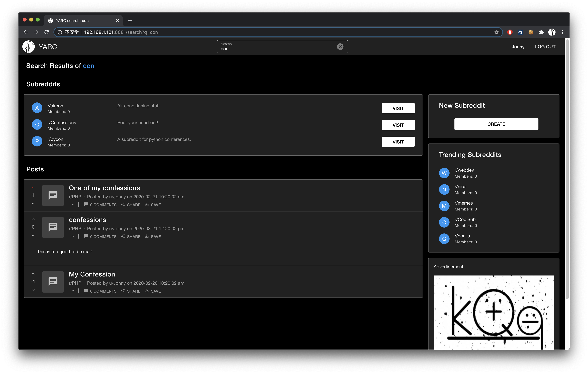Click the LOG OUT button
Image resolution: width=588 pixels, height=374 pixels.
[545, 47]
